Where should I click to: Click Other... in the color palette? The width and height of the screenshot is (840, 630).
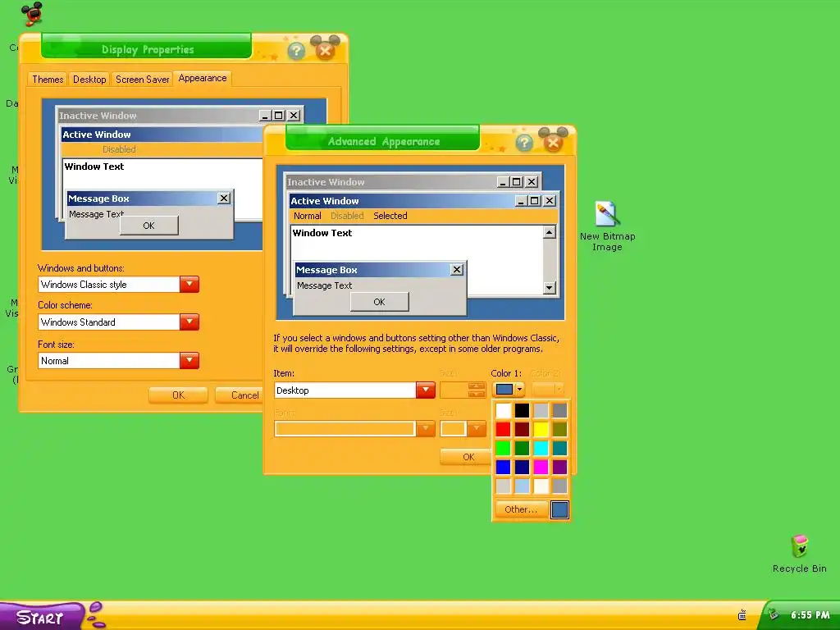(521, 509)
